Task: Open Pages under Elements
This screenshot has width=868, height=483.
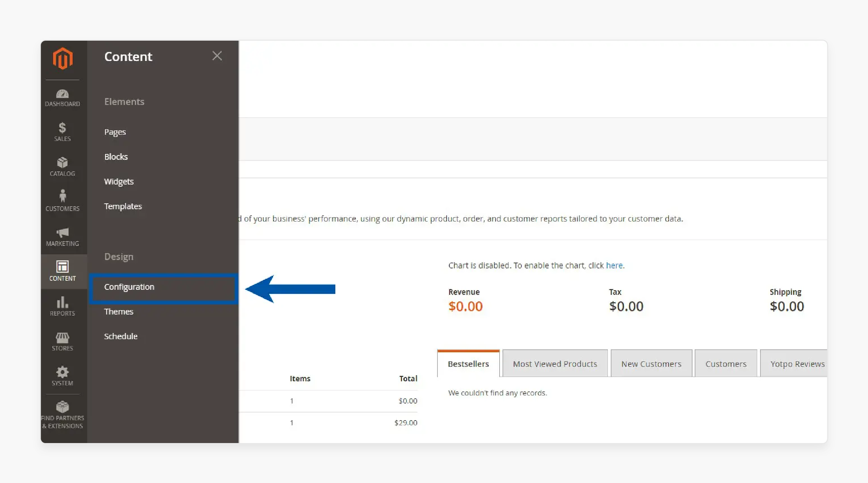Action: pos(115,132)
